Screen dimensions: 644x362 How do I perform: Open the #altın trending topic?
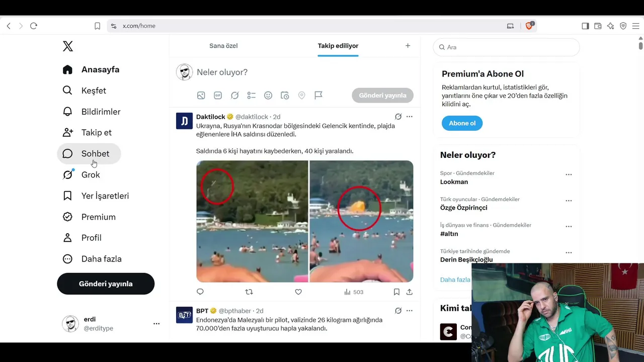449,234
